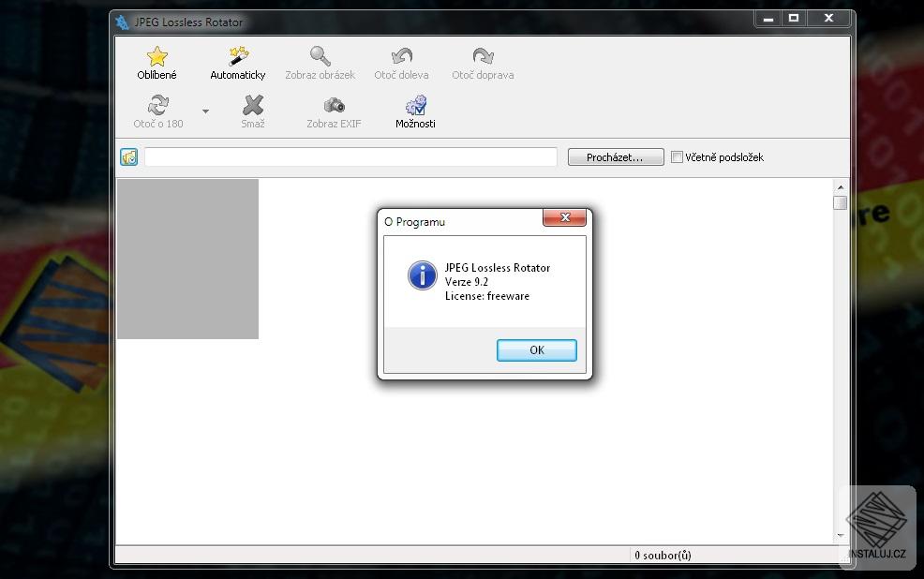
Task: Close the O Programu dialog
Action: click(x=564, y=217)
